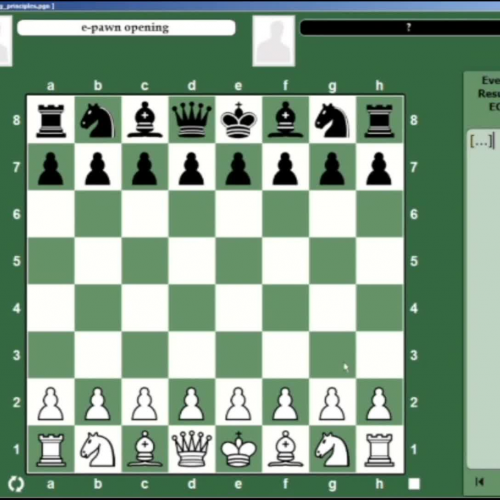Screen dimensions: 500x500
Task: Click the 'e-pawn opening' player name field
Action: [126, 28]
